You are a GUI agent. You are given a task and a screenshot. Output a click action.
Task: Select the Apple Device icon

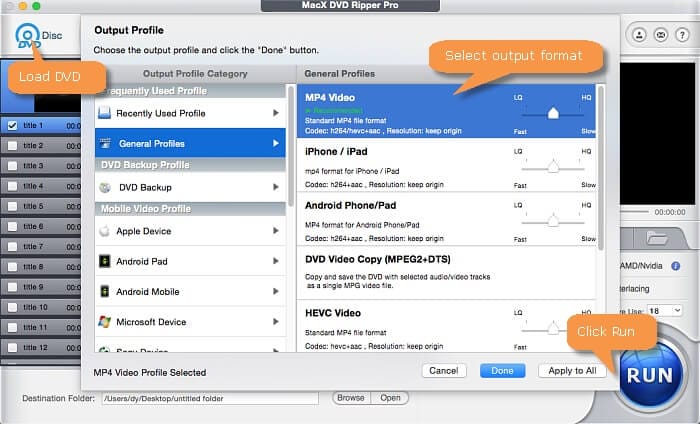point(105,231)
